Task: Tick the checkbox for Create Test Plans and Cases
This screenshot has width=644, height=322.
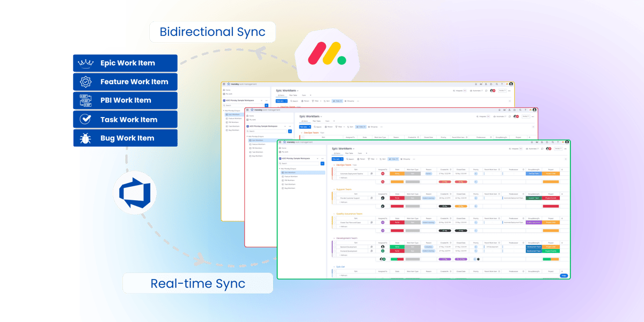Action: tap(334, 222)
